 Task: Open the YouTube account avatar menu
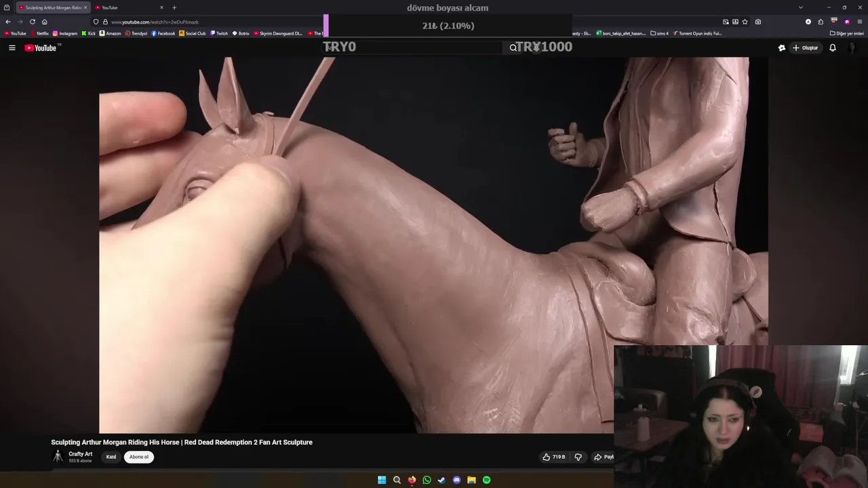853,47
